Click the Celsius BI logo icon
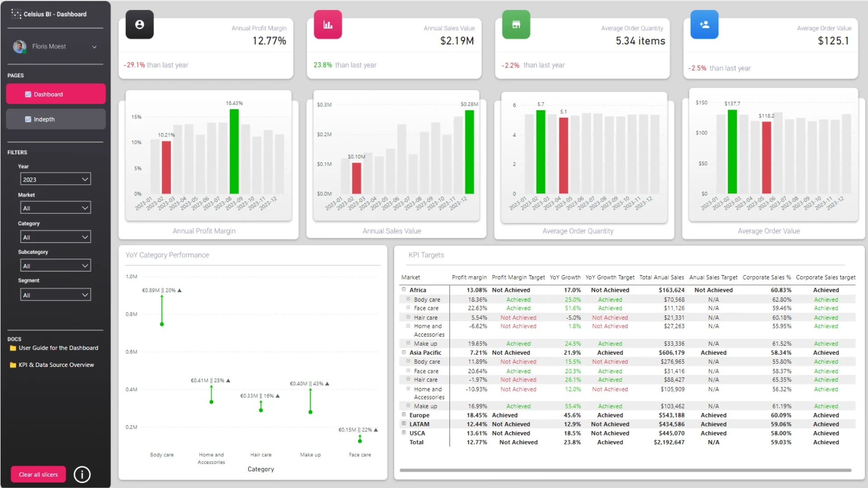Image resolution: width=868 pixels, height=488 pixels. (16, 14)
